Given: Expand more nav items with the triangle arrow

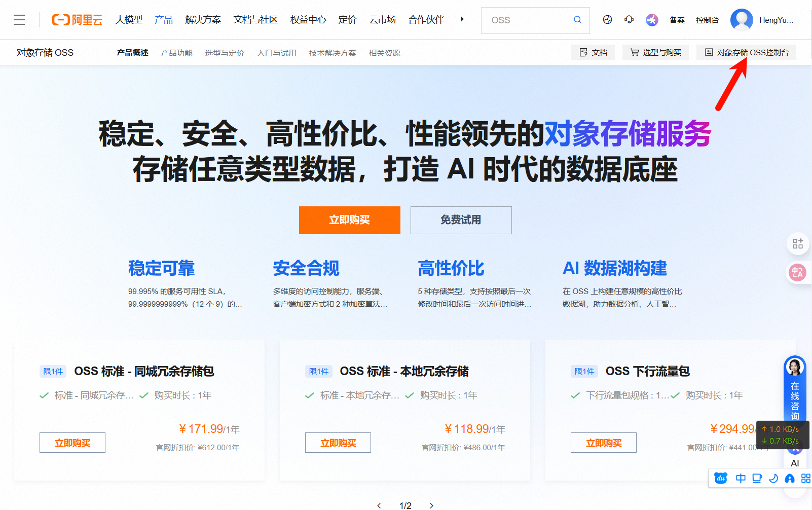Looking at the screenshot, I should (462, 19).
